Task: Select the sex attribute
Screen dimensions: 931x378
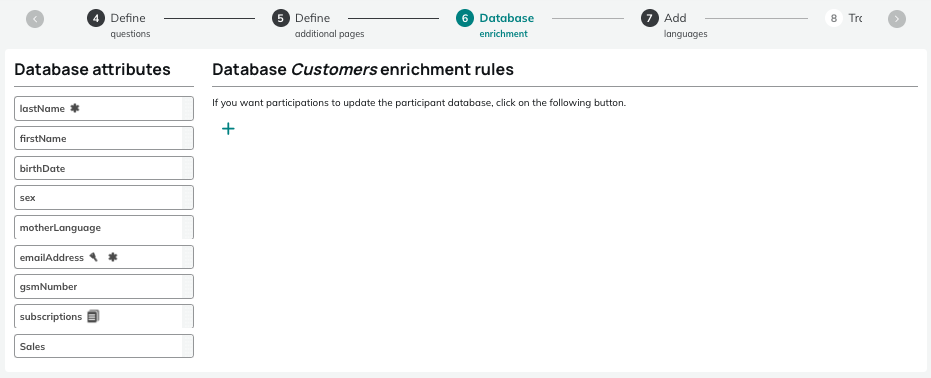Action: coord(104,198)
